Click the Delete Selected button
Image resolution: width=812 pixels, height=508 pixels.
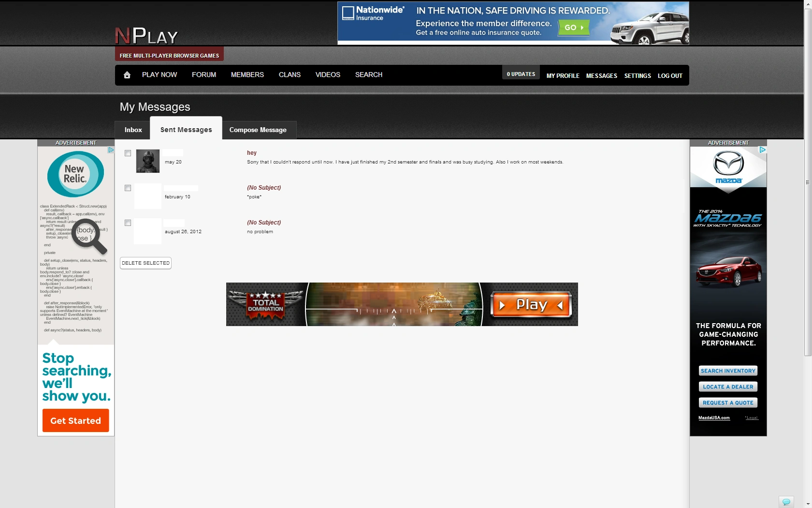coord(145,263)
